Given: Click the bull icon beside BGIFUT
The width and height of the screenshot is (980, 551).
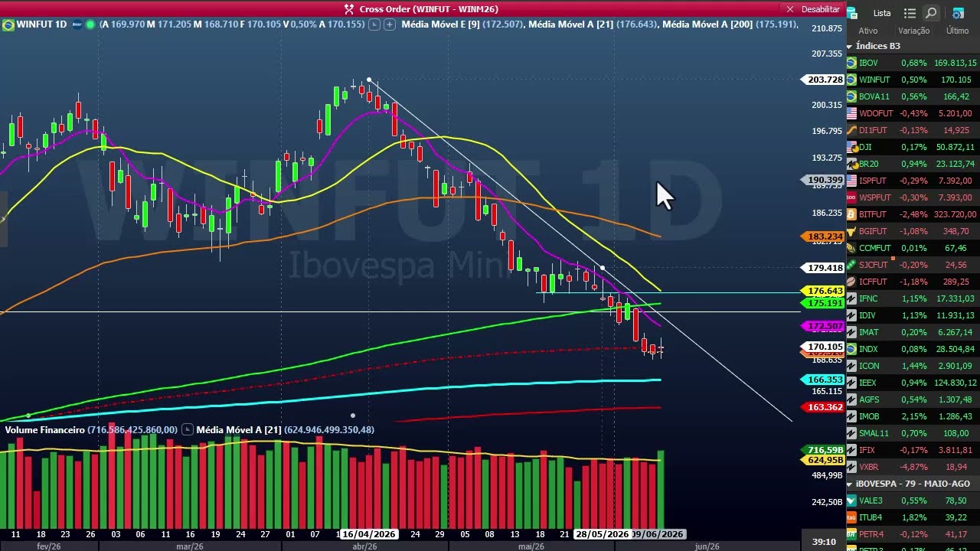Looking at the screenshot, I should point(851,231).
